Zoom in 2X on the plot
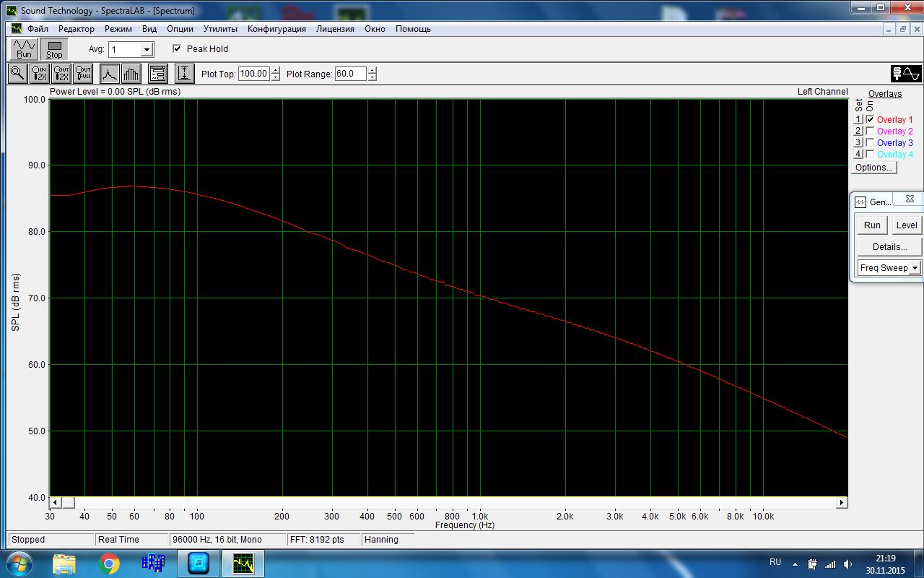This screenshot has height=578, width=924. coord(40,74)
